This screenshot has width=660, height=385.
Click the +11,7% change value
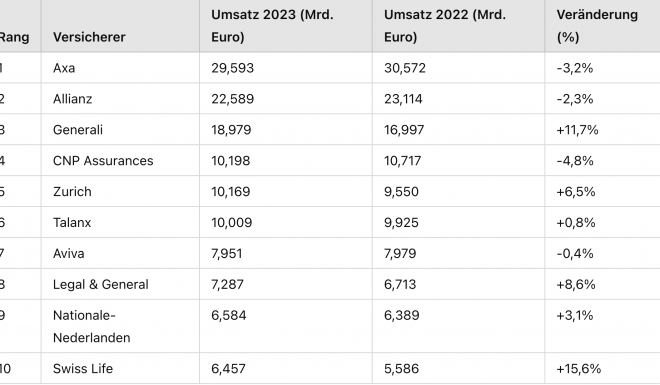pos(578,130)
